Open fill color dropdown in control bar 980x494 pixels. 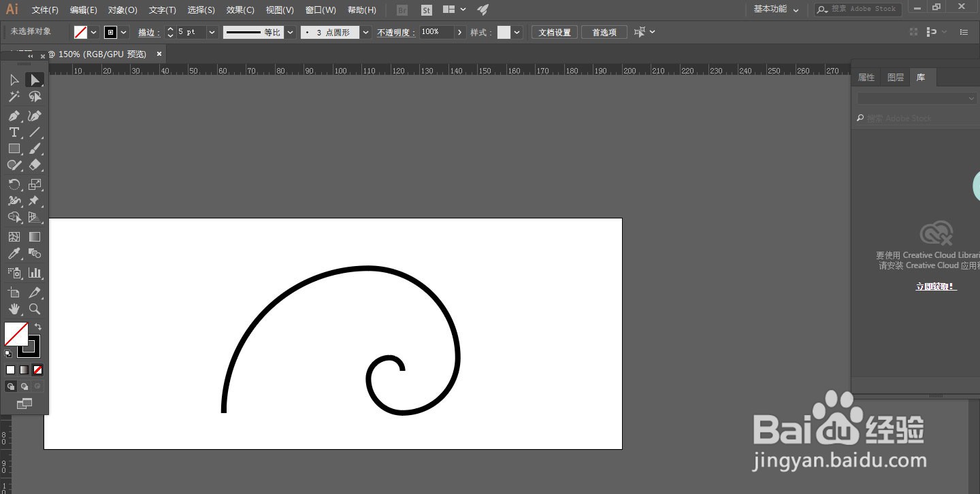[94, 32]
